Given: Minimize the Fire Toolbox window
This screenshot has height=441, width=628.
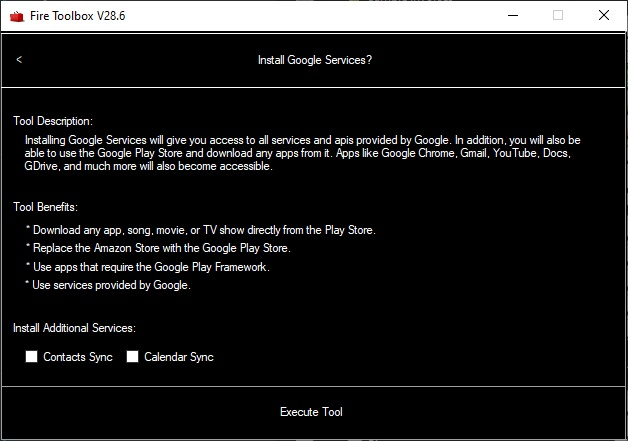Looking at the screenshot, I should [513, 16].
